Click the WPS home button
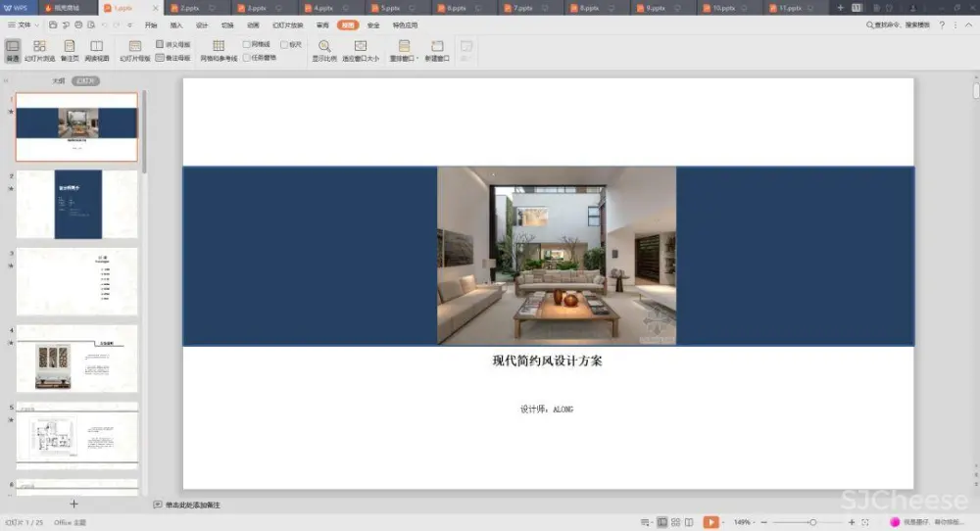The height and width of the screenshot is (531, 980). click(x=17, y=8)
